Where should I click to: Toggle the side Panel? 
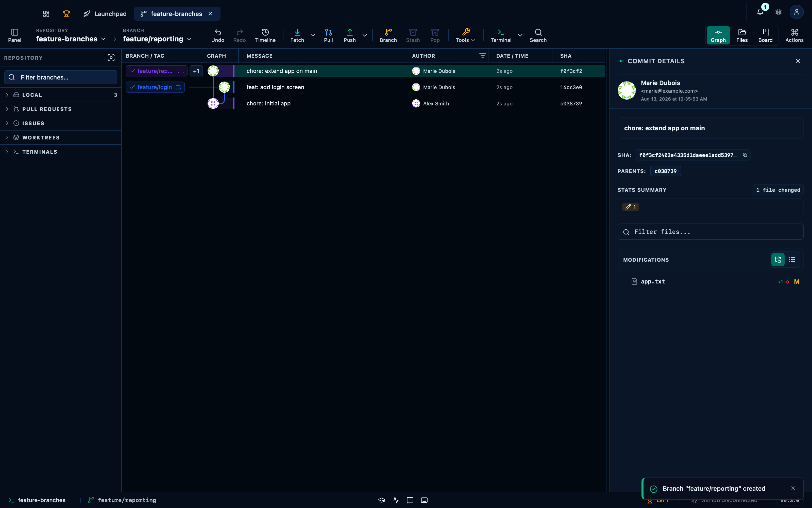coord(15,35)
